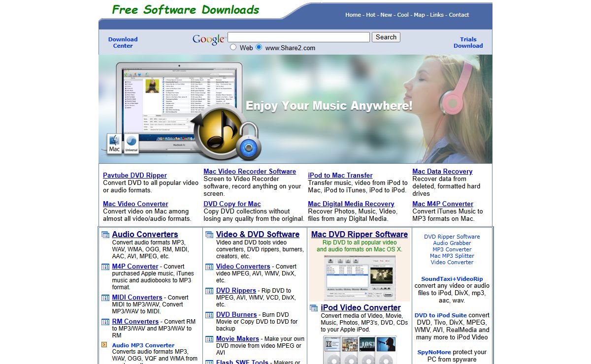The width and height of the screenshot is (591, 364).
Task: Open Mac Video Recorder Software link
Action: pos(250,171)
